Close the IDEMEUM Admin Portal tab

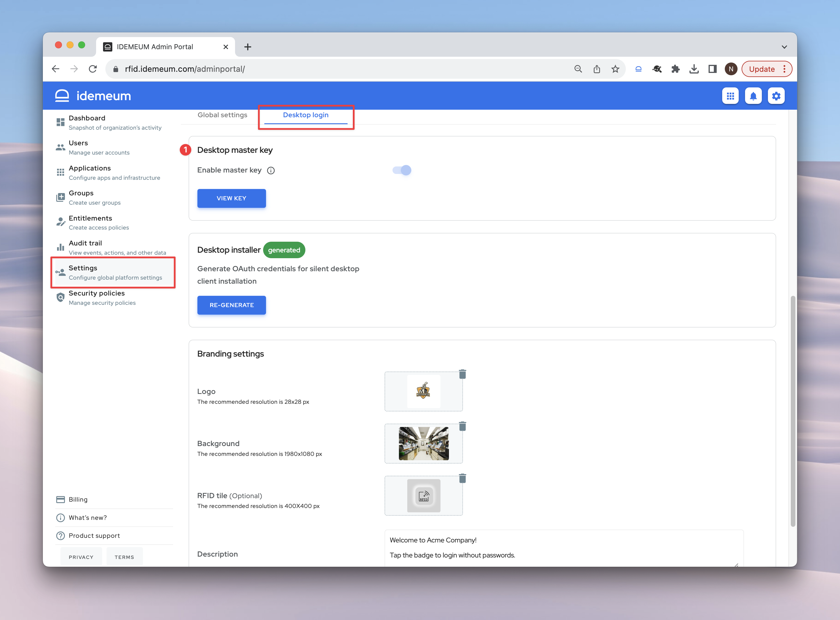coord(225,47)
